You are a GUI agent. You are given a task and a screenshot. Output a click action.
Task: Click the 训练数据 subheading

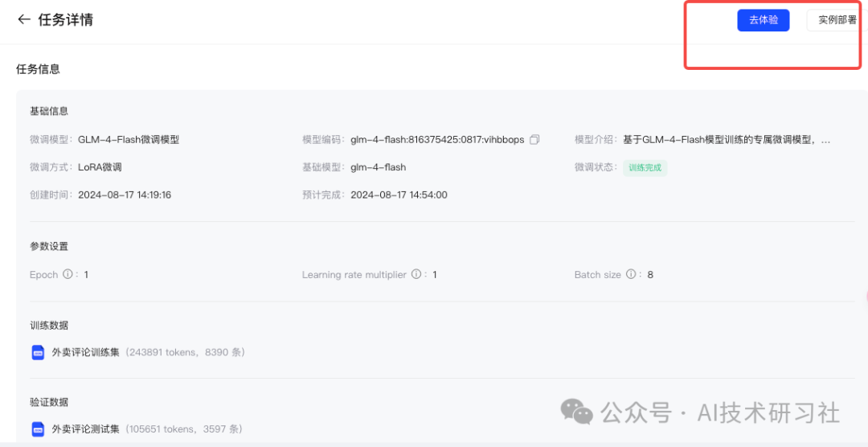coord(49,325)
